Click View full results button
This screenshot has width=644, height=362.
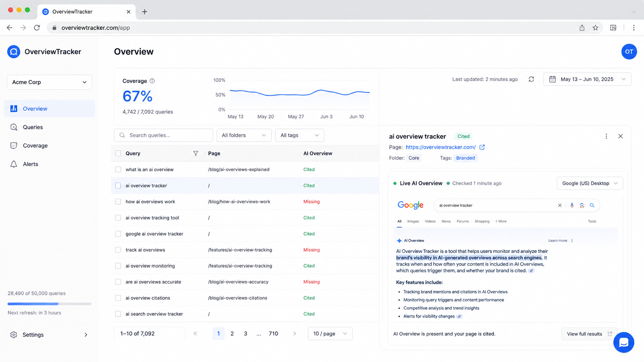tap(589, 334)
